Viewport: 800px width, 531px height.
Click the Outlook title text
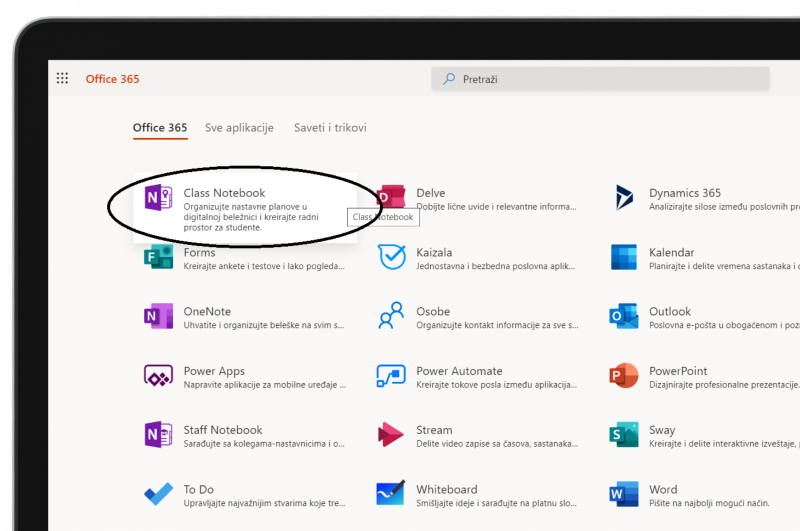[x=670, y=312]
